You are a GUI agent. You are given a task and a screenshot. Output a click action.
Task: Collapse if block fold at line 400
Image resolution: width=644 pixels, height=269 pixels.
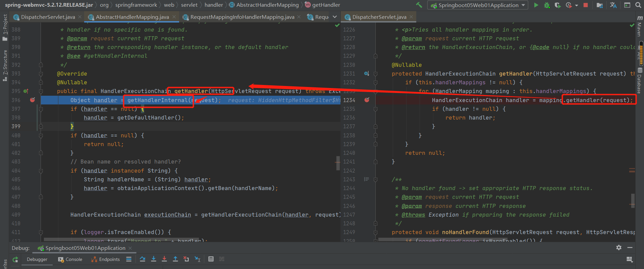[41, 135]
